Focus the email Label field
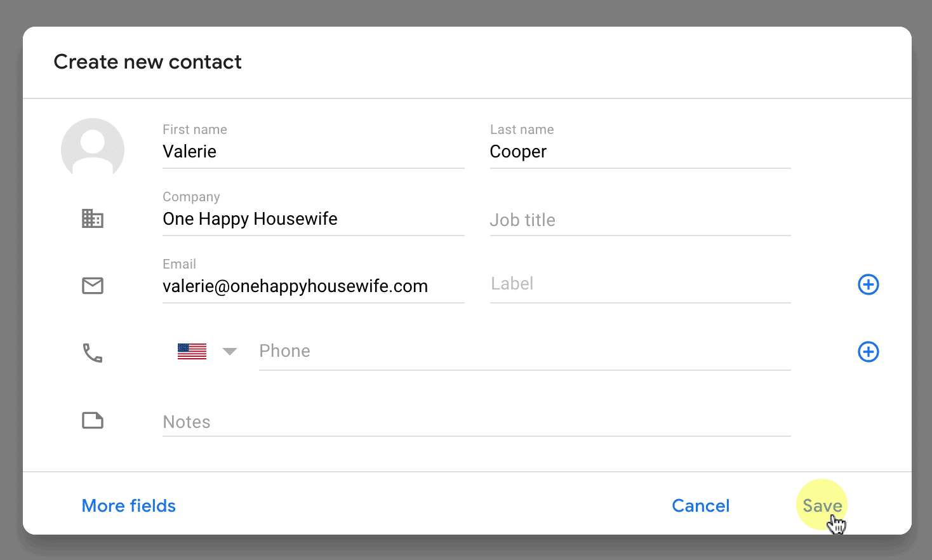The image size is (932, 560). pyautogui.click(x=641, y=284)
